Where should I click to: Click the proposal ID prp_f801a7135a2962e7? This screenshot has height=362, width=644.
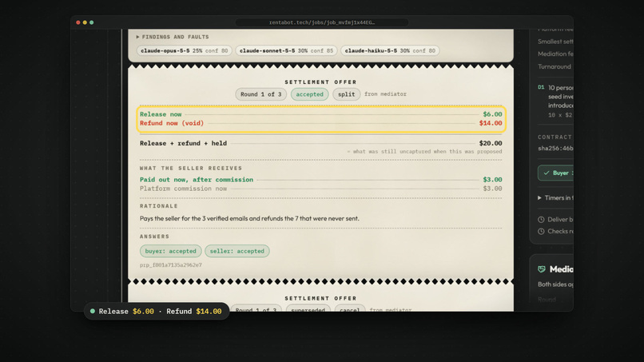[x=170, y=265]
